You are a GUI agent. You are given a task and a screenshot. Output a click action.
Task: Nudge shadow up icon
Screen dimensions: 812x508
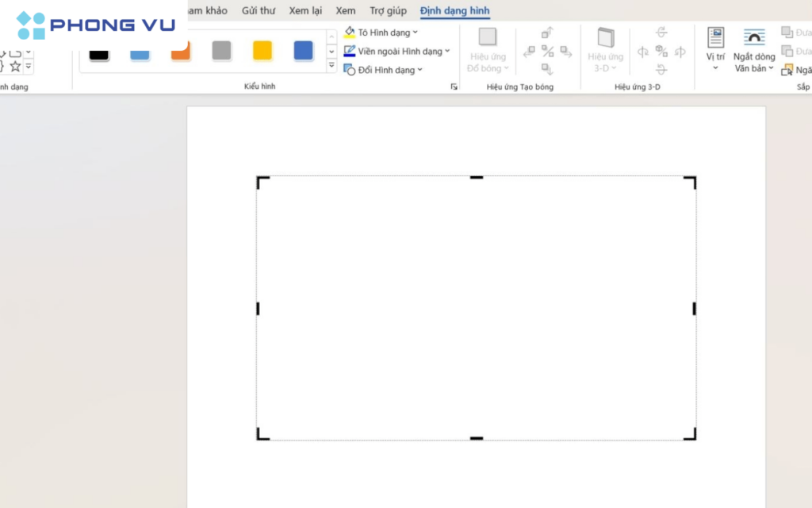tap(547, 33)
